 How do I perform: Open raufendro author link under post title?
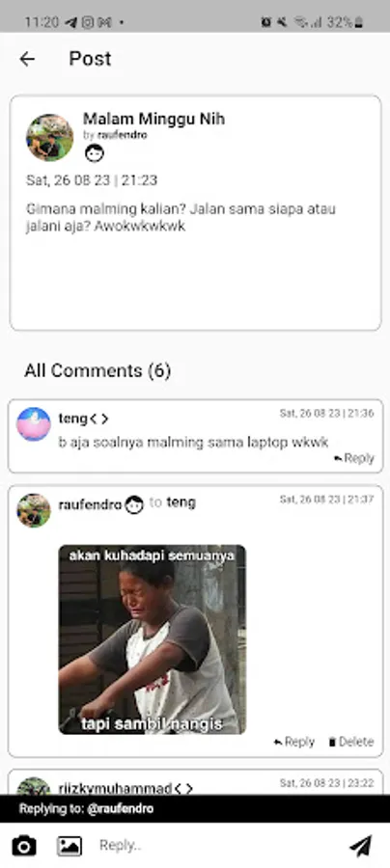click(x=123, y=135)
